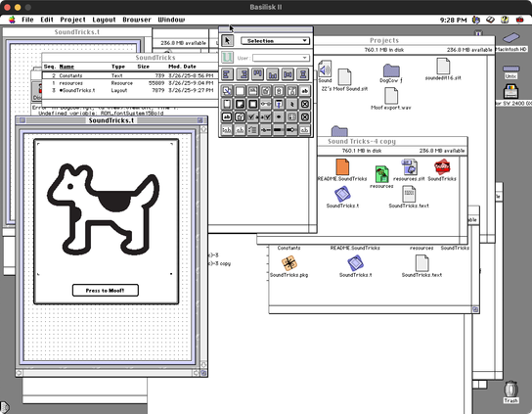The image size is (532, 414).
Task: Open the help menu icon in menu bar
Action: coord(505,20)
